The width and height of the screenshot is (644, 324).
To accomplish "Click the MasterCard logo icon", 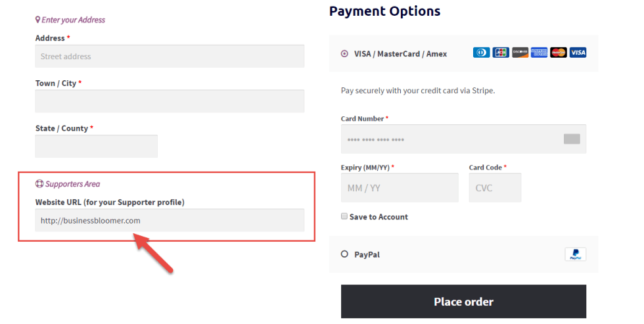I will (559, 53).
